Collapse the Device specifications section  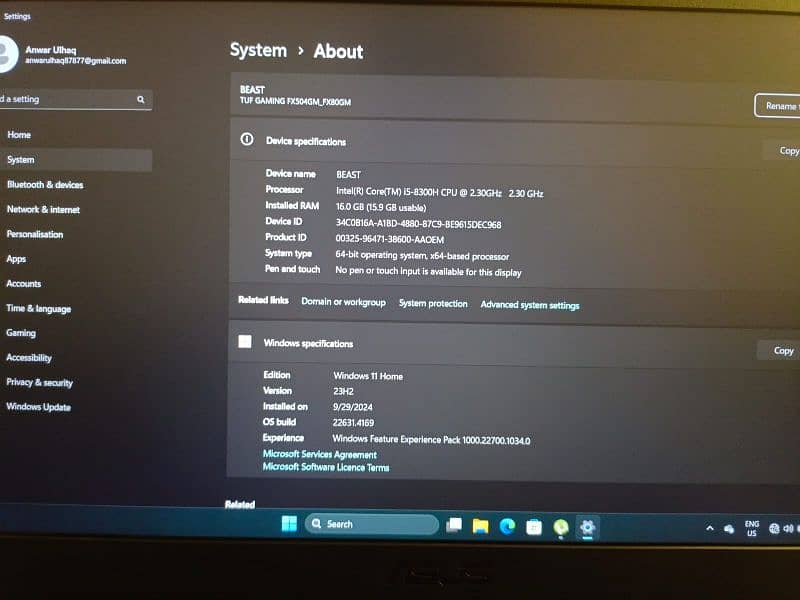click(x=500, y=142)
